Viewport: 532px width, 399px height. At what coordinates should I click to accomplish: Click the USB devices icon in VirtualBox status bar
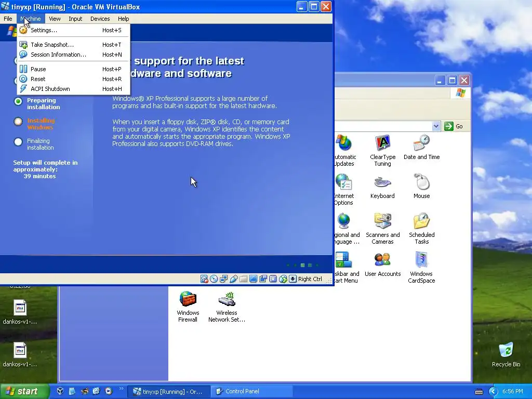pyautogui.click(x=233, y=279)
